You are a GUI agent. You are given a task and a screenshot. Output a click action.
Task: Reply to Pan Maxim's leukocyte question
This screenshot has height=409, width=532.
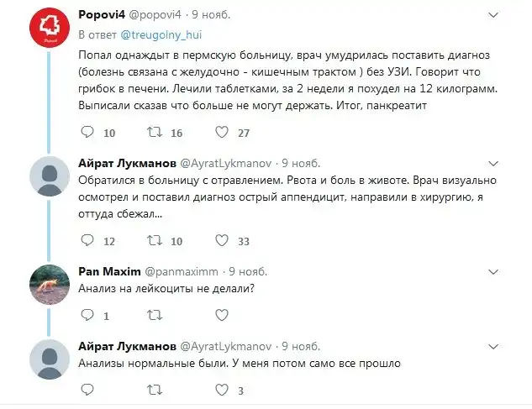point(86,317)
